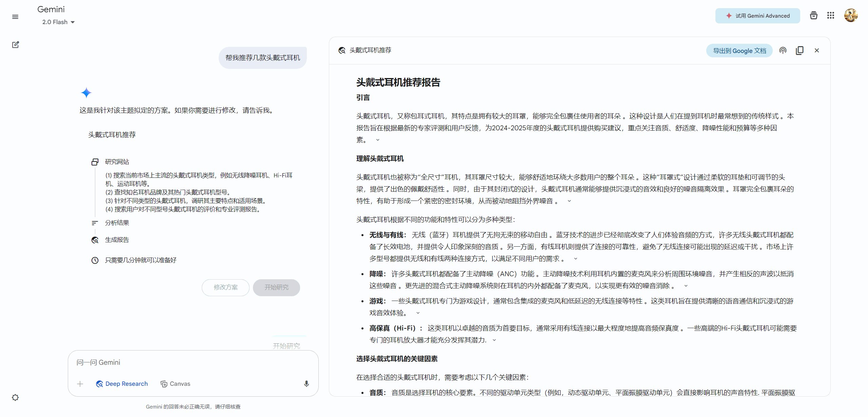Click the 生成报告 step label
The height and width of the screenshot is (417, 868).
coord(117,240)
